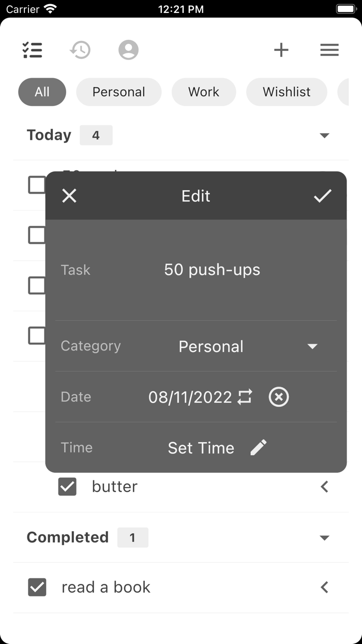Image resolution: width=362 pixels, height=644 pixels.
Task: Select the All filter chip
Action: tap(42, 92)
